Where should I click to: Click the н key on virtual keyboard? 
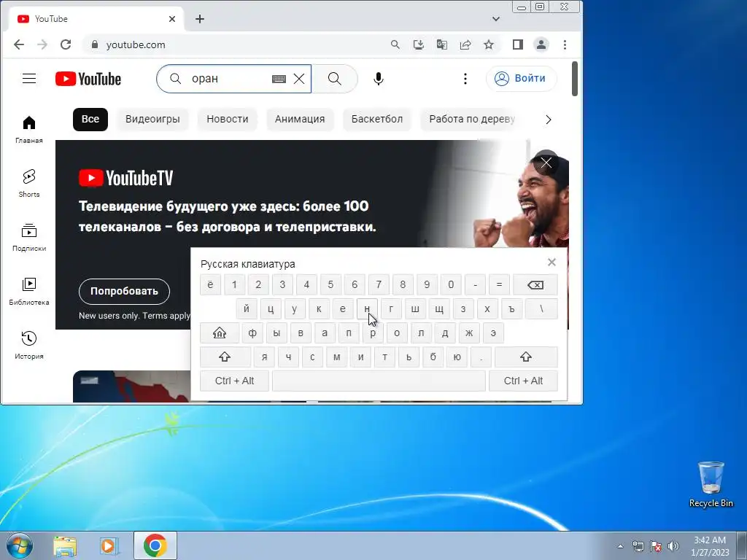pos(367,308)
